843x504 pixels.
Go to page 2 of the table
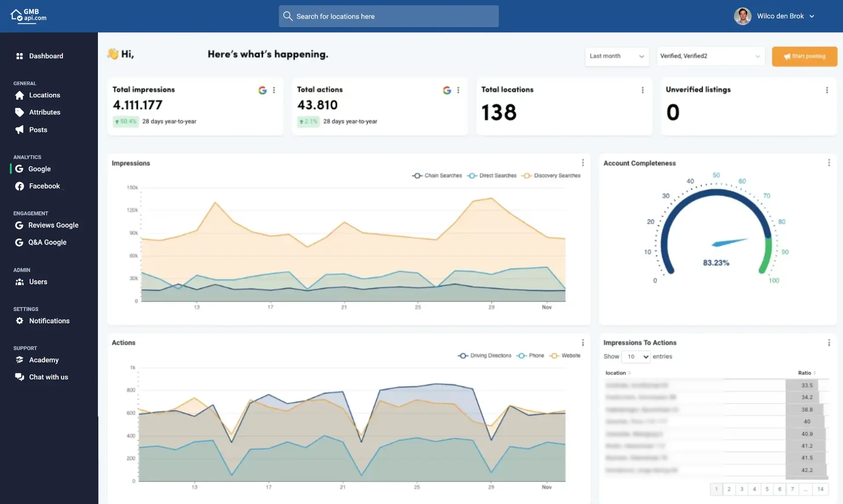click(729, 489)
